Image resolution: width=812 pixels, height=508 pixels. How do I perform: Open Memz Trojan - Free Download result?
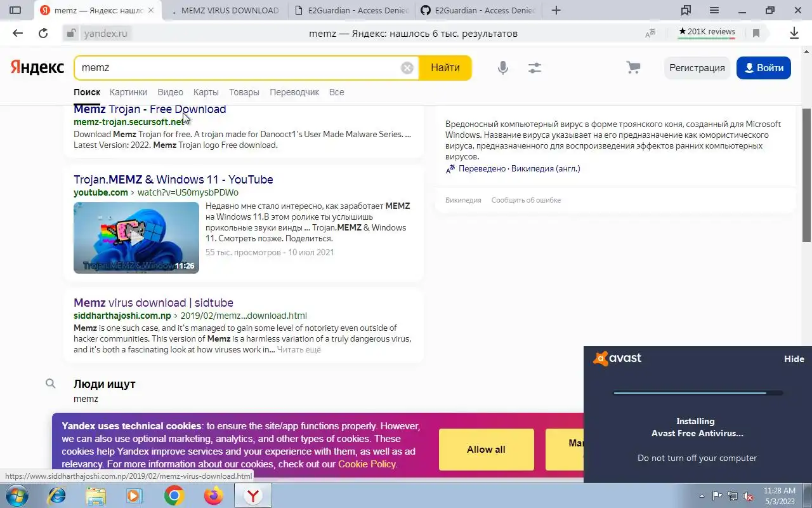tap(150, 109)
